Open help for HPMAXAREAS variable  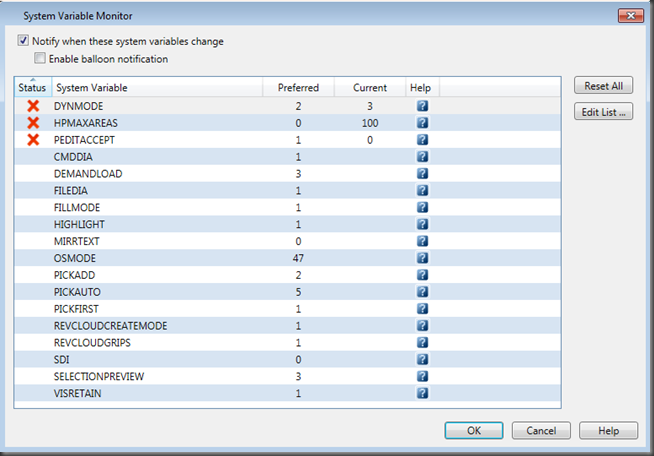coord(422,123)
